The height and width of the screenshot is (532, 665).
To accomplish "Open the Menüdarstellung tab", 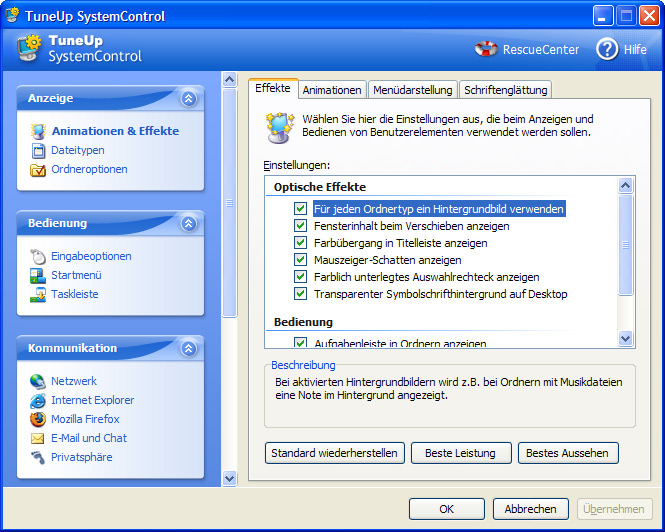I will point(413,90).
